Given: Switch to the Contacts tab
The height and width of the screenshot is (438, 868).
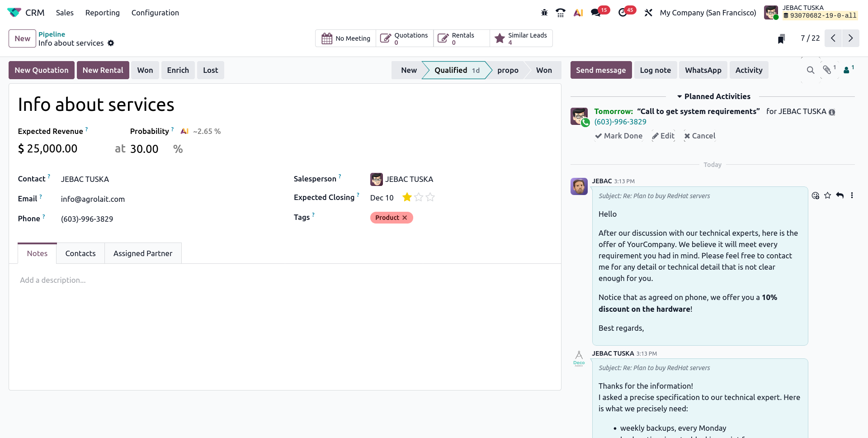Looking at the screenshot, I should coord(80,253).
